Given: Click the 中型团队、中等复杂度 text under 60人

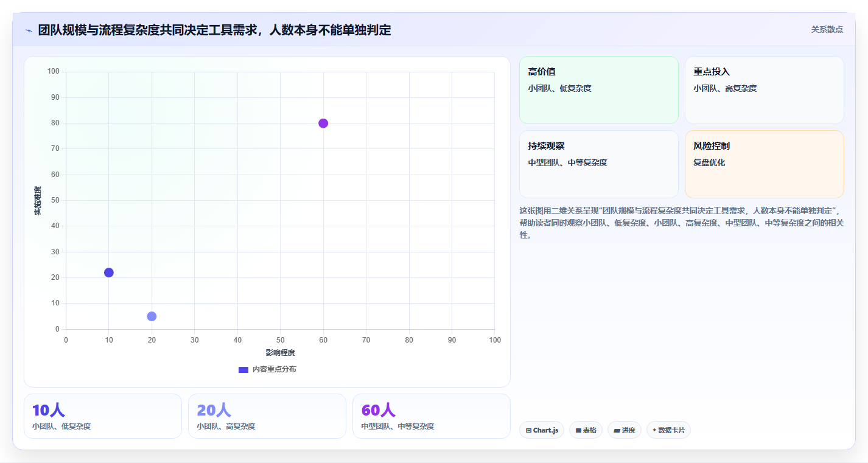Looking at the screenshot, I should click(x=397, y=426).
